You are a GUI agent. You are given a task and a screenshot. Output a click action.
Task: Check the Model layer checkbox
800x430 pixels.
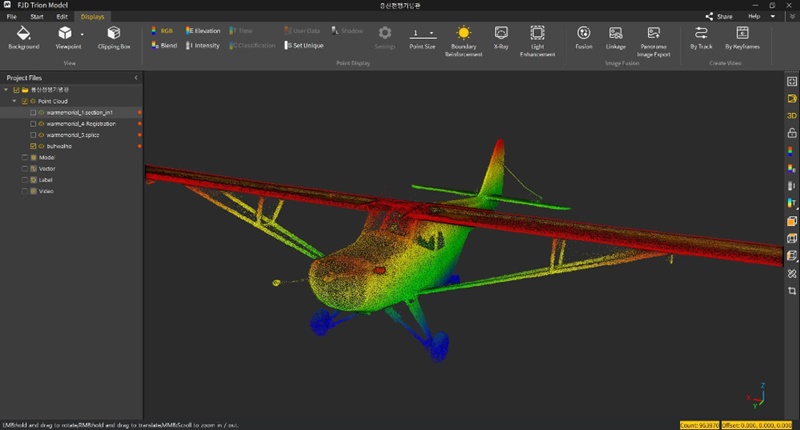[24, 157]
